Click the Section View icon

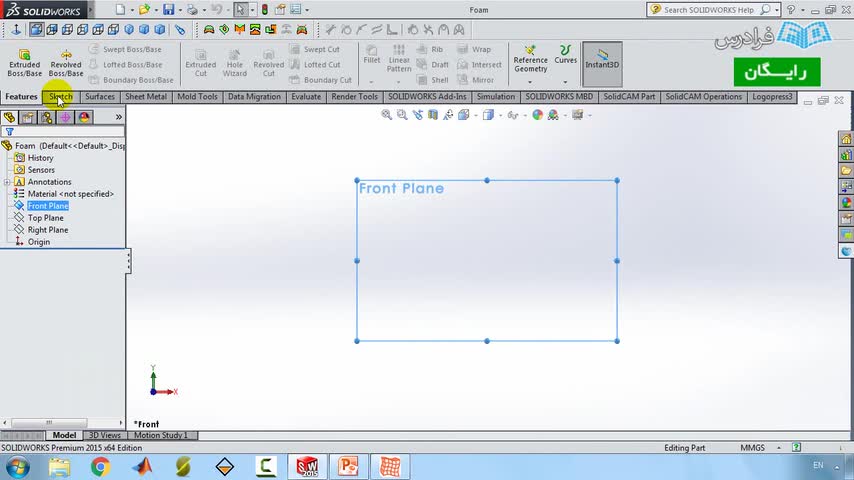click(433, 115)
